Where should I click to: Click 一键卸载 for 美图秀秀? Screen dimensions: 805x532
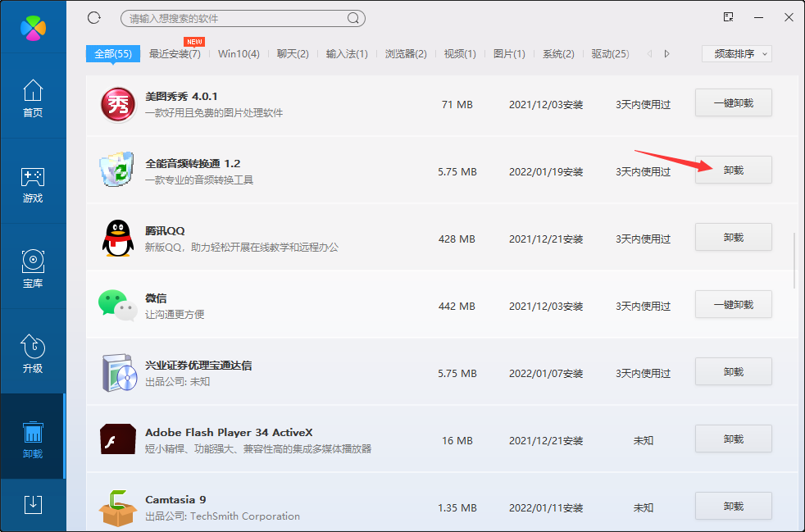(734, 102)
